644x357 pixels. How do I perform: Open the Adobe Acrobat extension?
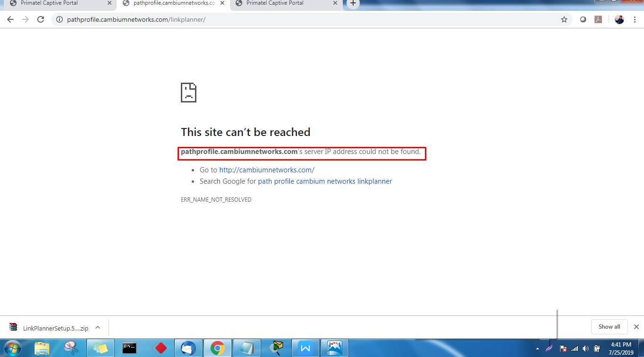(598, 19)
